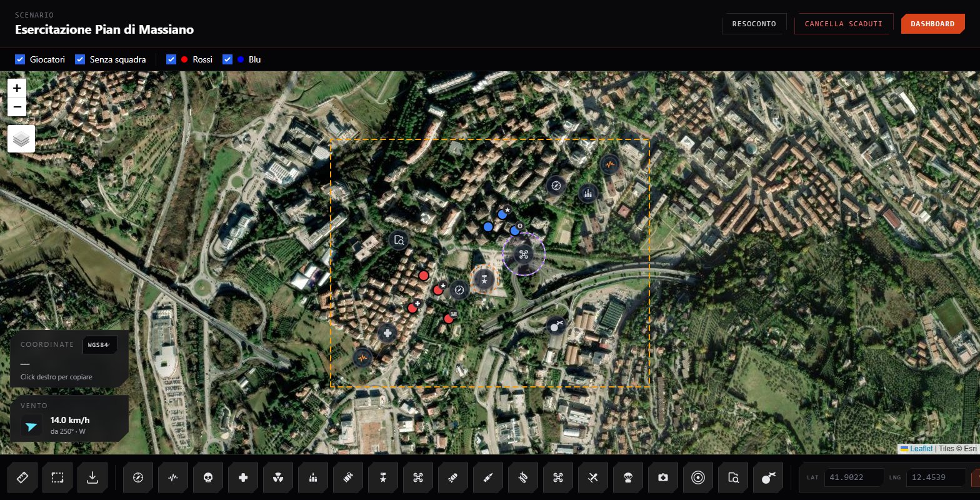Select the smoke grenade canister tool
Screen dimensions: 980x500
tap(348, 478)
